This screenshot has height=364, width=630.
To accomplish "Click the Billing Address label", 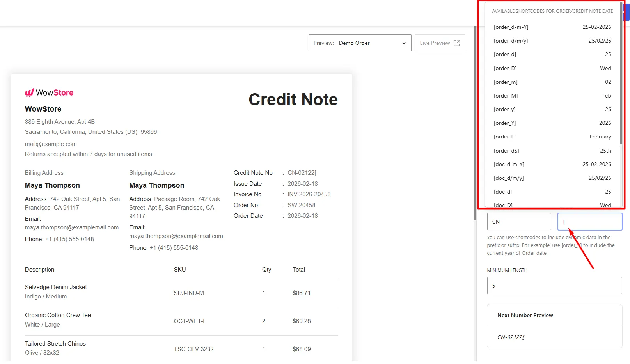I will click(x=44, y=173).
